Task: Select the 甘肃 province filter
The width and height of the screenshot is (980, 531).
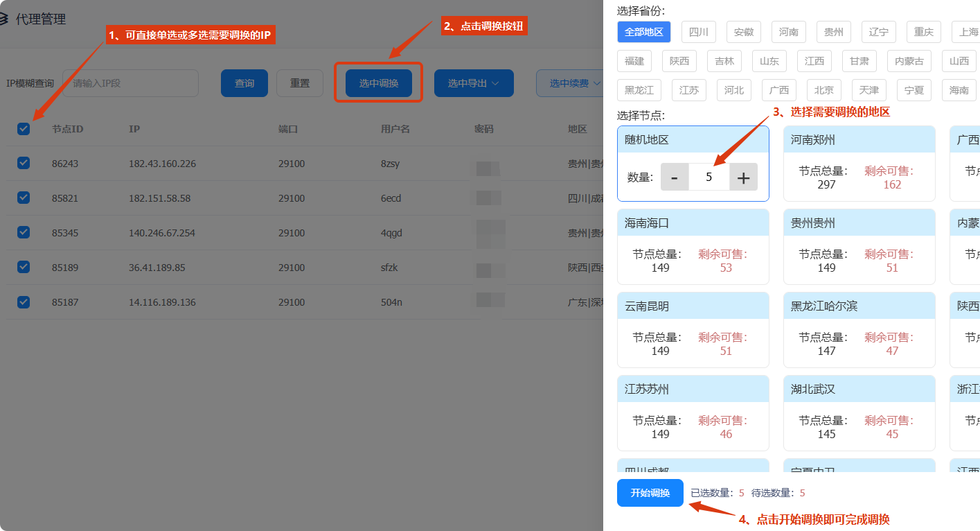Action: coord(859,61)
